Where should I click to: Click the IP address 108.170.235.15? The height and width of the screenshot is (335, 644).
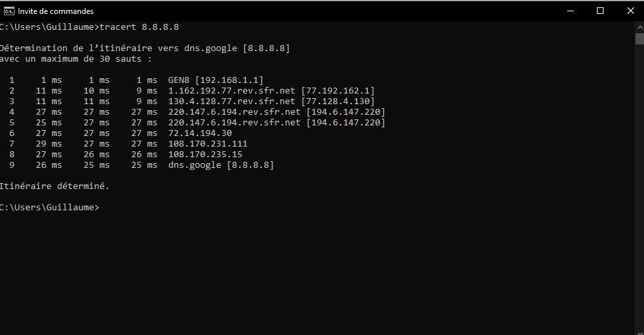click(205, 155)
